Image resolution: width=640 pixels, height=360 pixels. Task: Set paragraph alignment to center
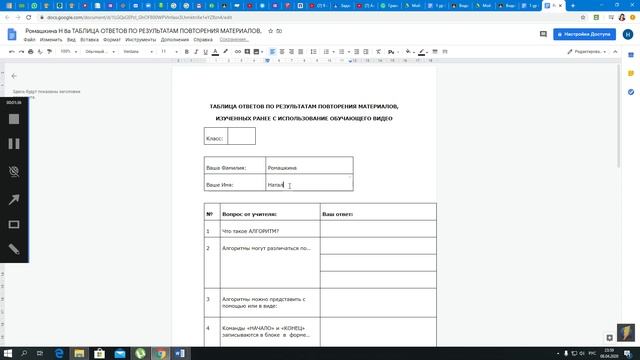click(282, 52)
